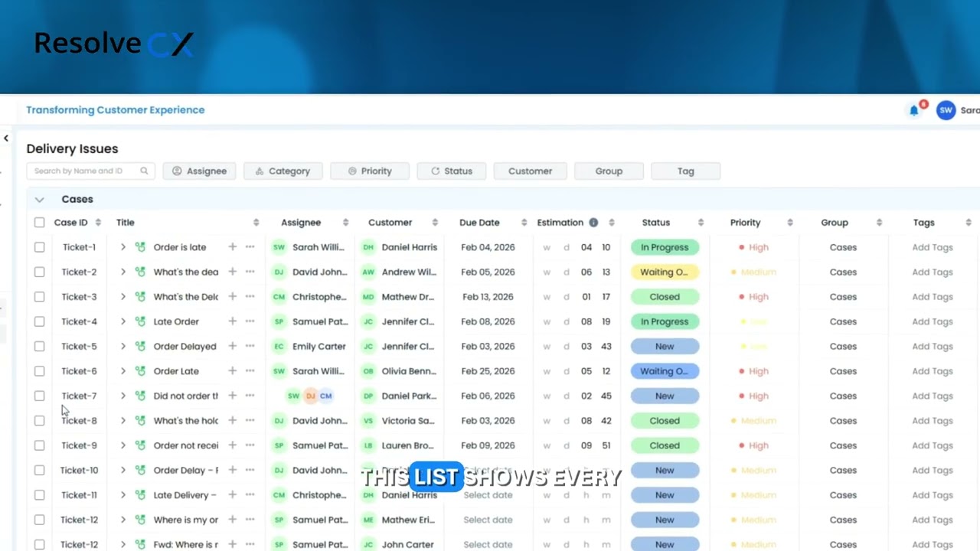Open the Assignee filter dropdown
The image size is (980, 551).
(199, 171)
